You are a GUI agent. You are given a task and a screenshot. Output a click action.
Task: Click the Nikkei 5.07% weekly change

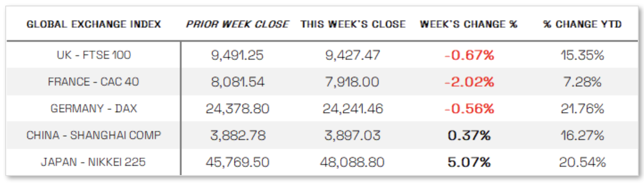[x=469, y=162]
